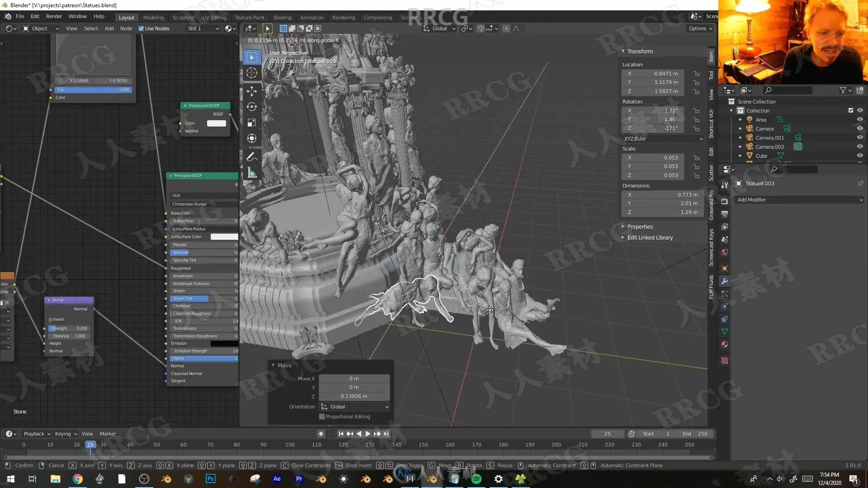Open Material properties tab icon
This screenshot has height=488, width=868.
pyautogui.click(x=725, y=344)
